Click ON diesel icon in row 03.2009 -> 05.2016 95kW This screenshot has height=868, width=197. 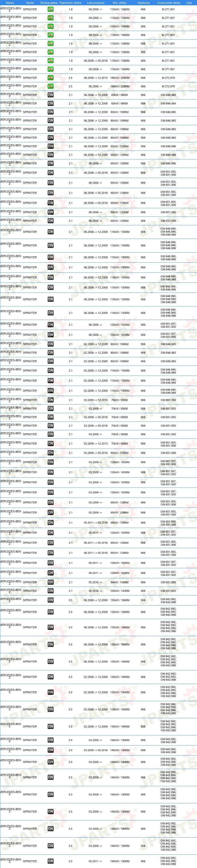51,453
